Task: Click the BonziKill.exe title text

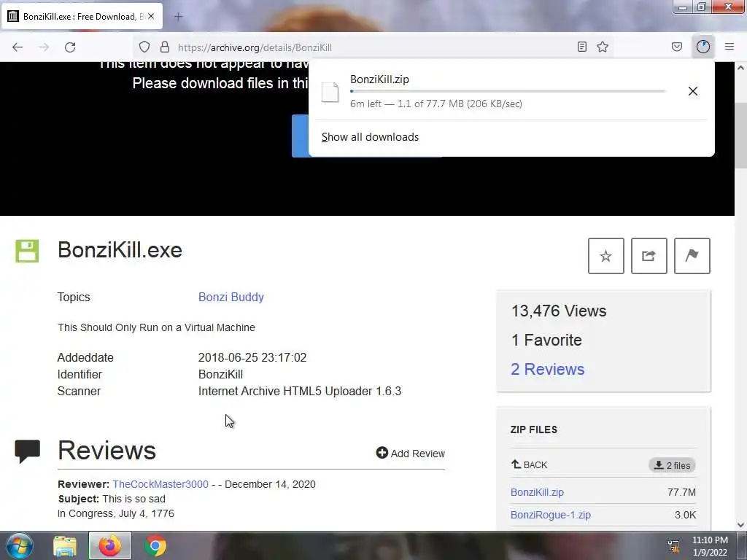Action: pos(120,250)
